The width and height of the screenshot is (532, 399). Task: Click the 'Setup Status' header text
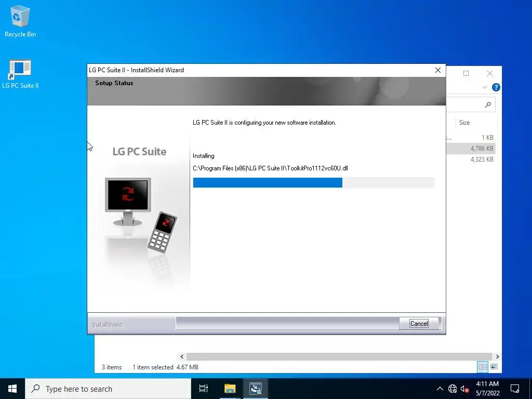click(114, 83)
